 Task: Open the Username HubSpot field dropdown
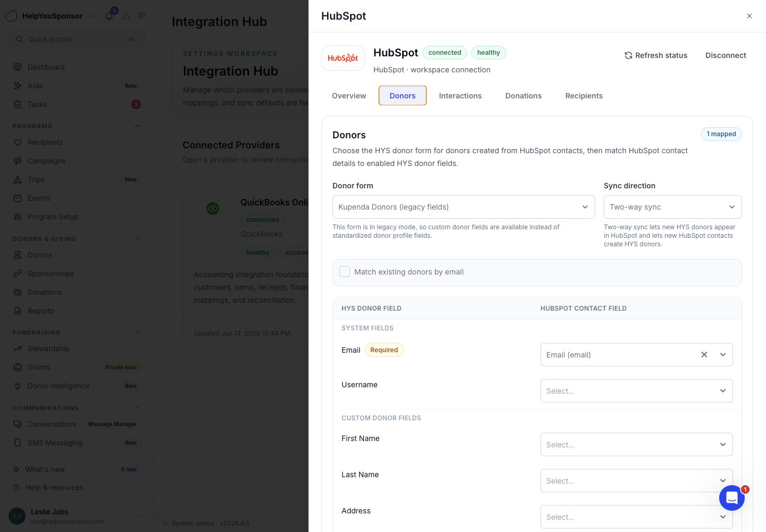[637, 391]
